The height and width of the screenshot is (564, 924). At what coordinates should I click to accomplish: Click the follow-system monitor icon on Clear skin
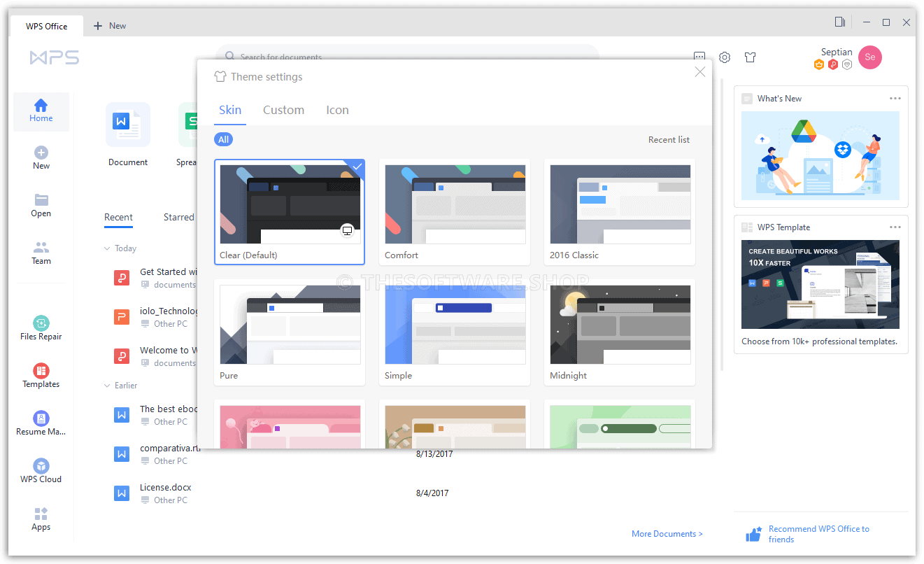coord(347,231)
